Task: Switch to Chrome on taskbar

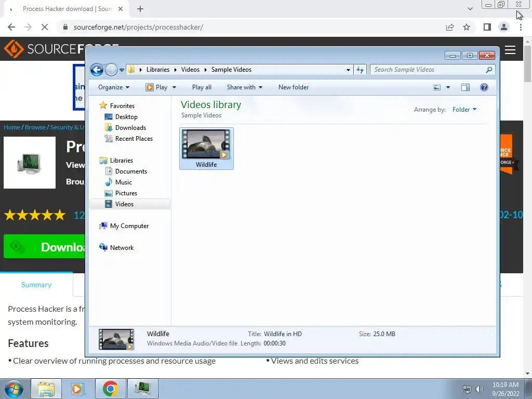Action: coord(110,389)
